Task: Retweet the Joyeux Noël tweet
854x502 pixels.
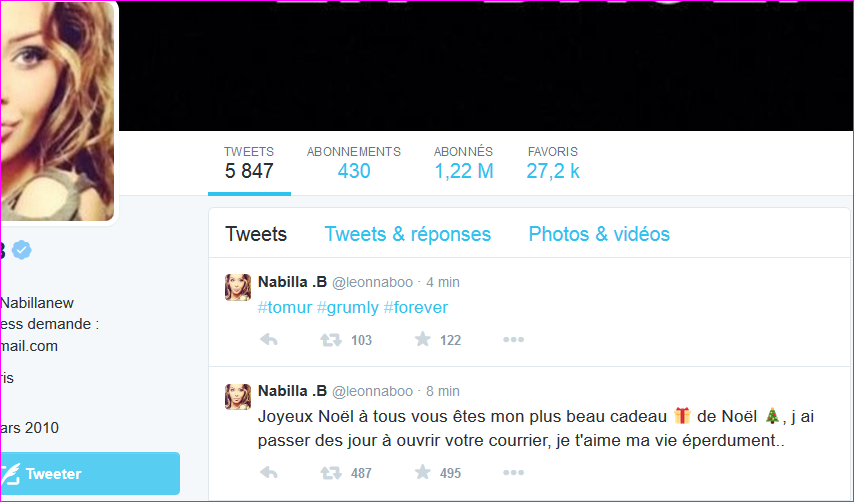Action: coord(331,473)
